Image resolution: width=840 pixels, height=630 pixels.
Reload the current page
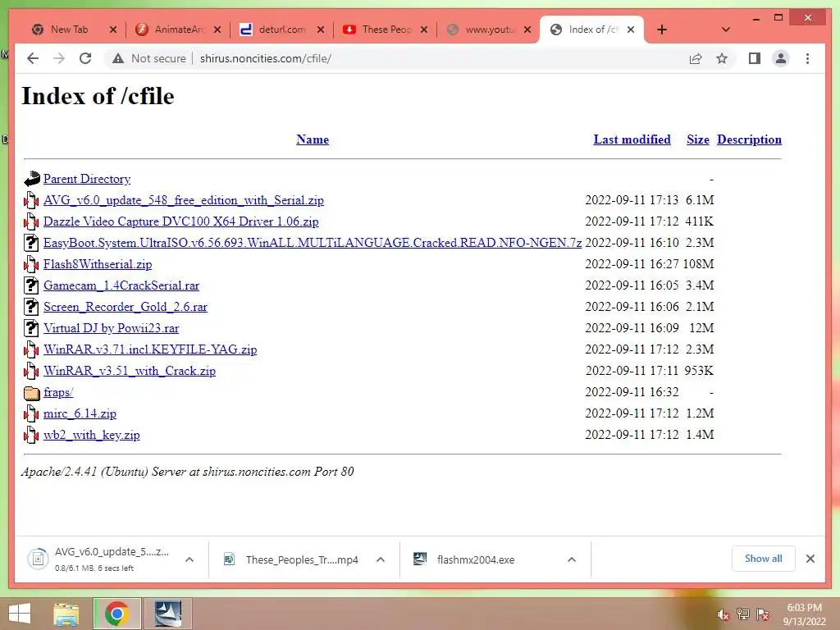(x=85, y=58)
